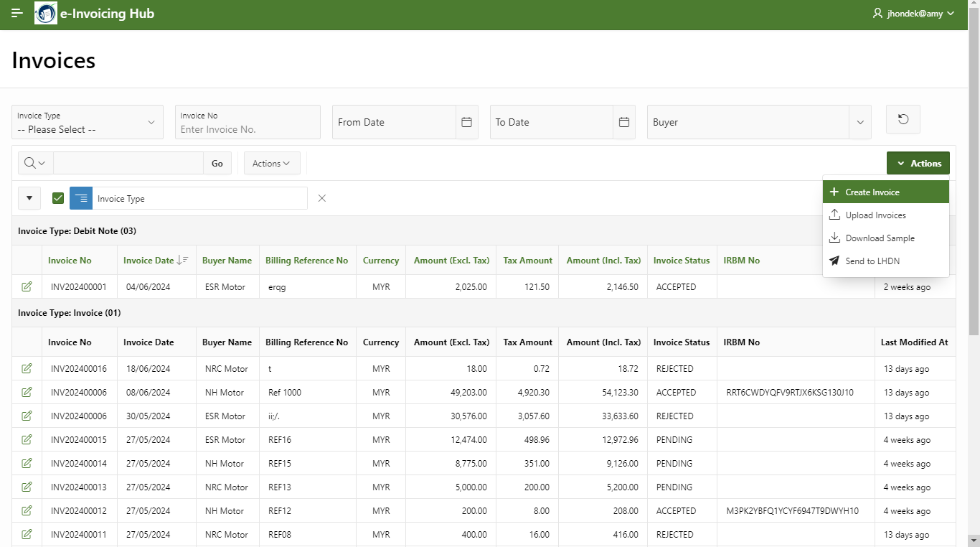
Task: Expand the Invoice Type select list
Action: (x=88, y=123)
